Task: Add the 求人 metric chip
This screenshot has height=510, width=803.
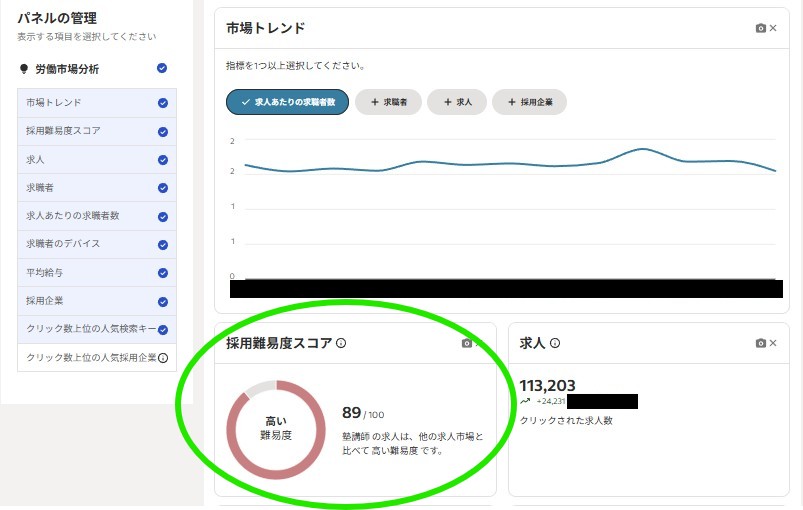Action: [x=456, y=102]
